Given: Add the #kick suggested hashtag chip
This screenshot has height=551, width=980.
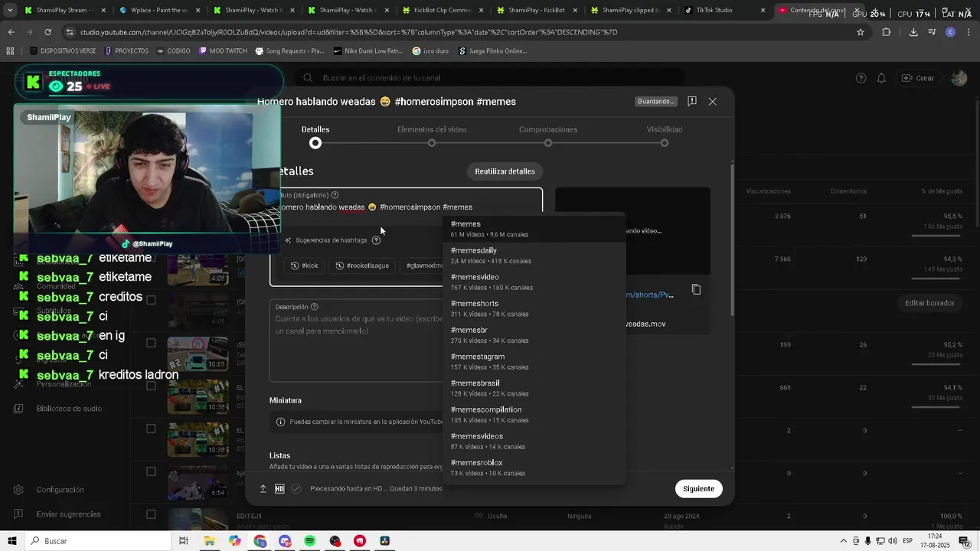Looking at the screenshot, I should pyautogui.click(x=305, y=266).
